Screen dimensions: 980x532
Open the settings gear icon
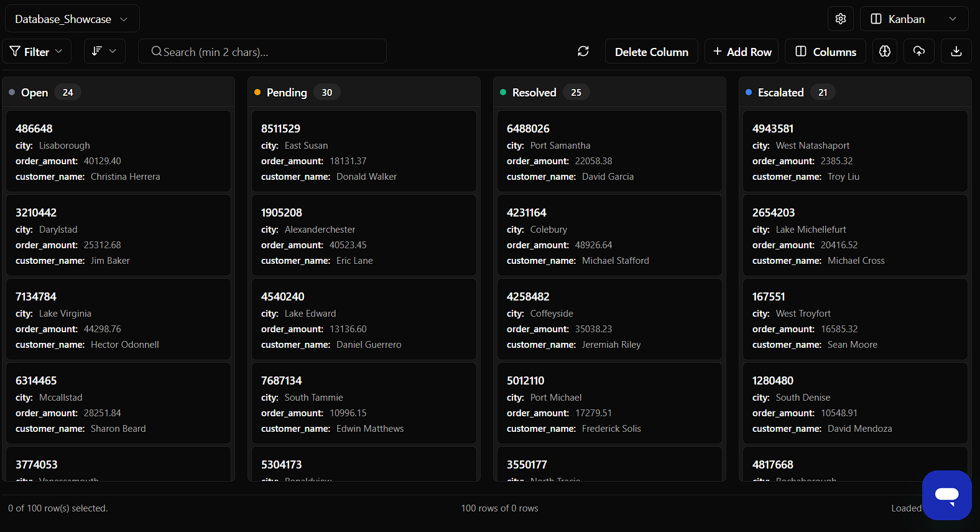pyautogui.click(x=840, y=19)
